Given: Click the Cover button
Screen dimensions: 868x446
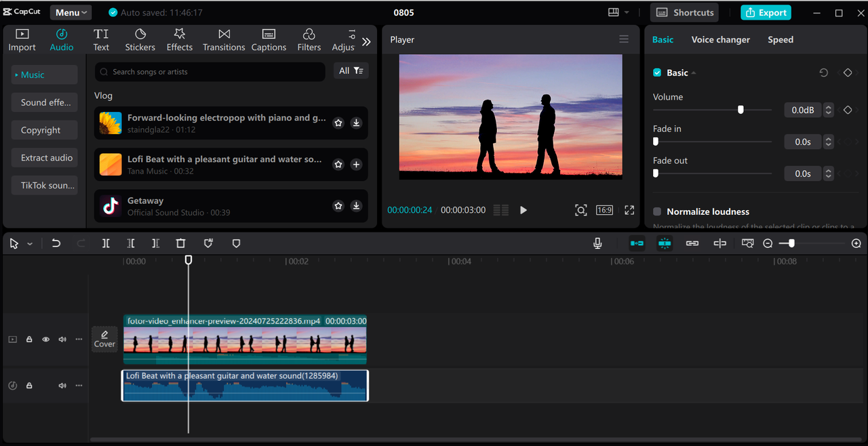Looking at the screenshot, I should [104, 339].
